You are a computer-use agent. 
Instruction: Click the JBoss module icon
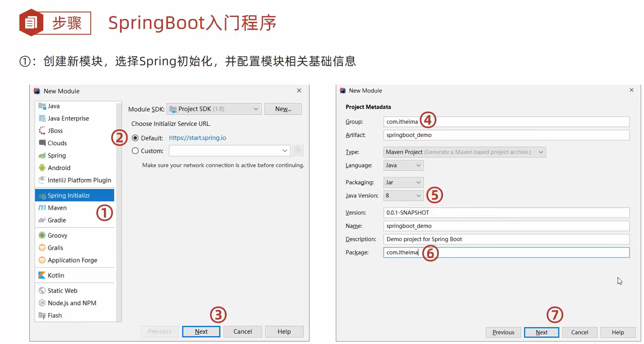(x=42, y=130)
